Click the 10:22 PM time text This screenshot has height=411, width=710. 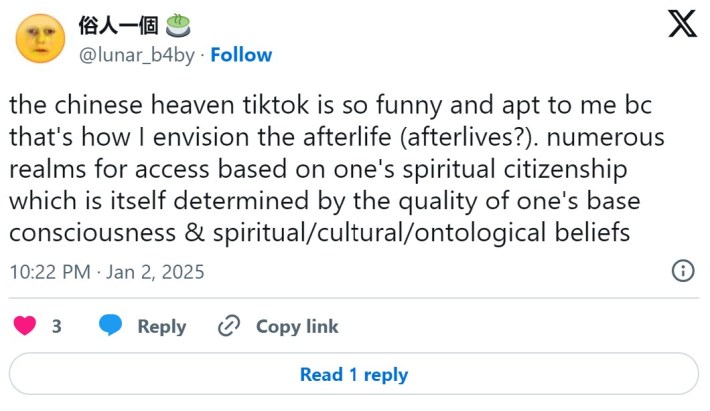click(50, 271)
